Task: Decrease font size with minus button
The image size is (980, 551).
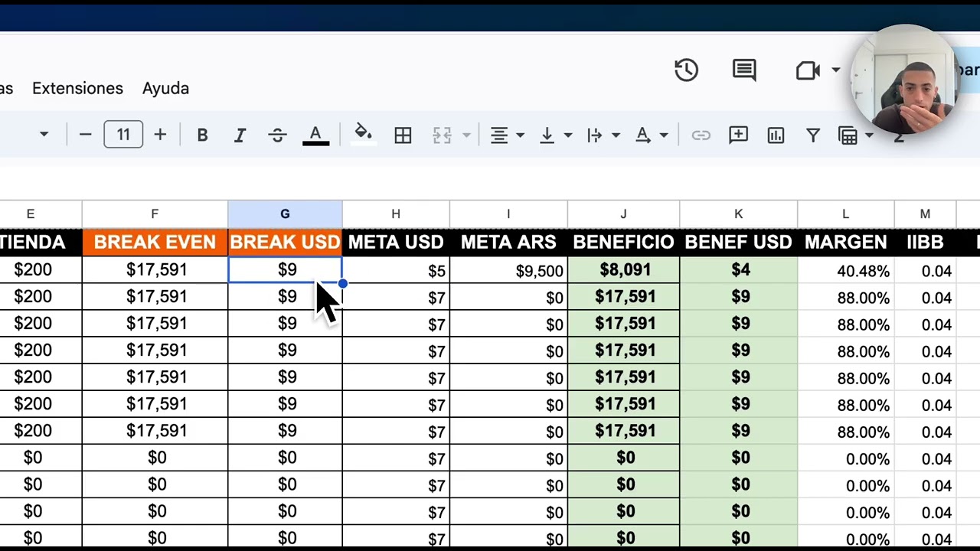Action: 86,135
